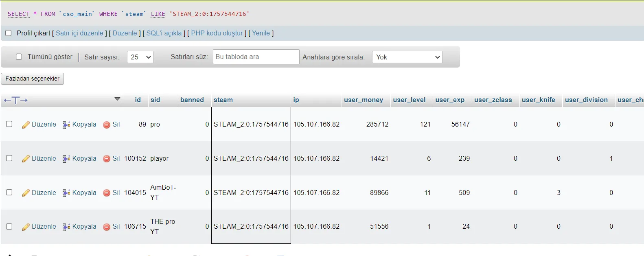This screenshot has width=644, height=256.
Task: Click the copy icon for row 106715
Action: 66,227
